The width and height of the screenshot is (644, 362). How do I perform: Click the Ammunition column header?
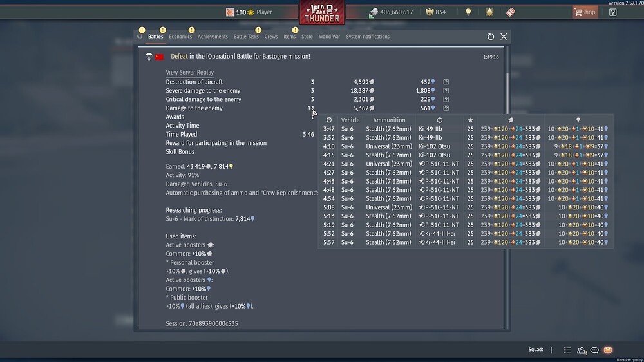[x=389, y=120]
